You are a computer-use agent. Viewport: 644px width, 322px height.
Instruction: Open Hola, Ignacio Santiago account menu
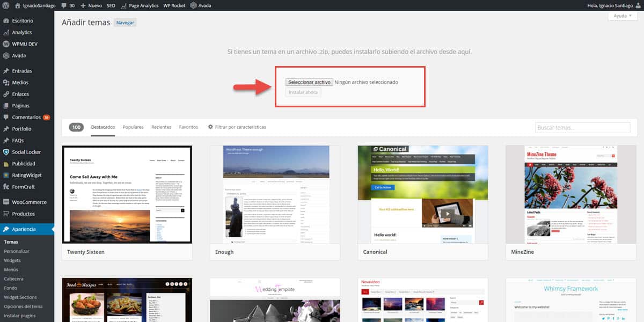tap(614, 5)
